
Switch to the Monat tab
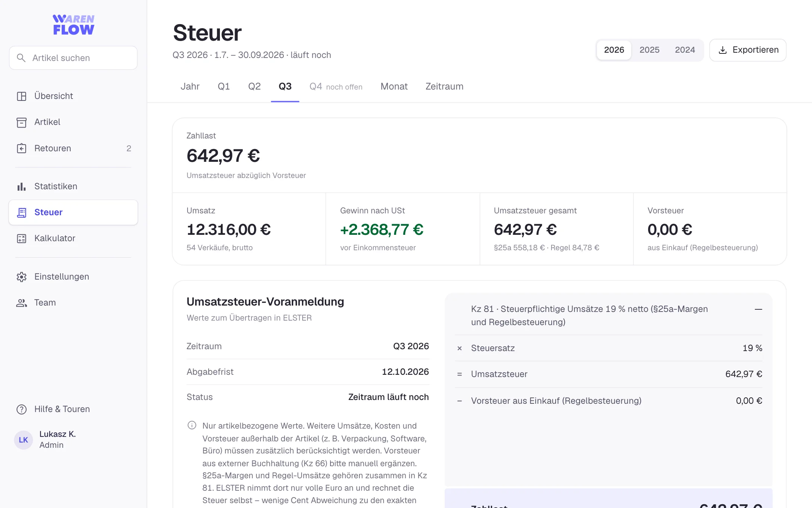point(394,87)
